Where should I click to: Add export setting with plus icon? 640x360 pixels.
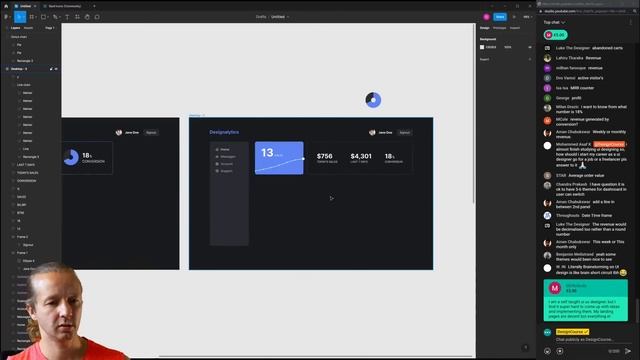pyautogui.click(x=530, y=59)
